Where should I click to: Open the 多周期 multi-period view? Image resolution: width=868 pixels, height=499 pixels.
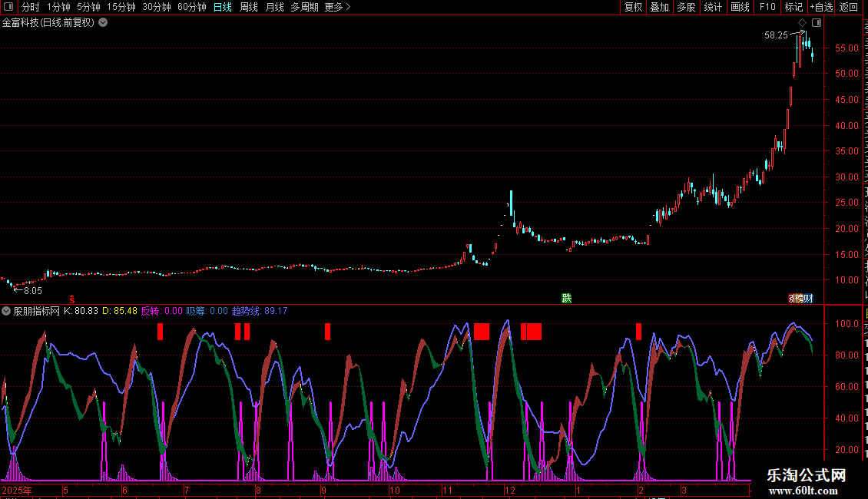(304, 7)
